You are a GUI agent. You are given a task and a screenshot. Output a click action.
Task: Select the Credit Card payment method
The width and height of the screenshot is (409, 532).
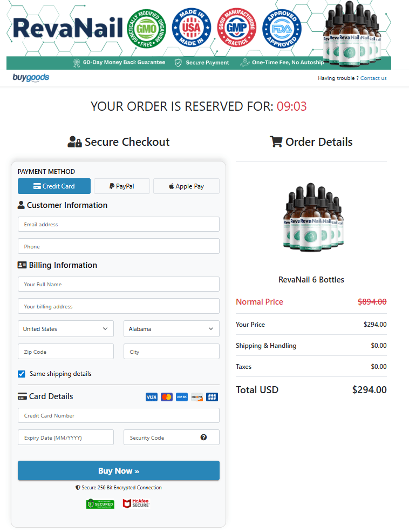(x=54, y=186)
